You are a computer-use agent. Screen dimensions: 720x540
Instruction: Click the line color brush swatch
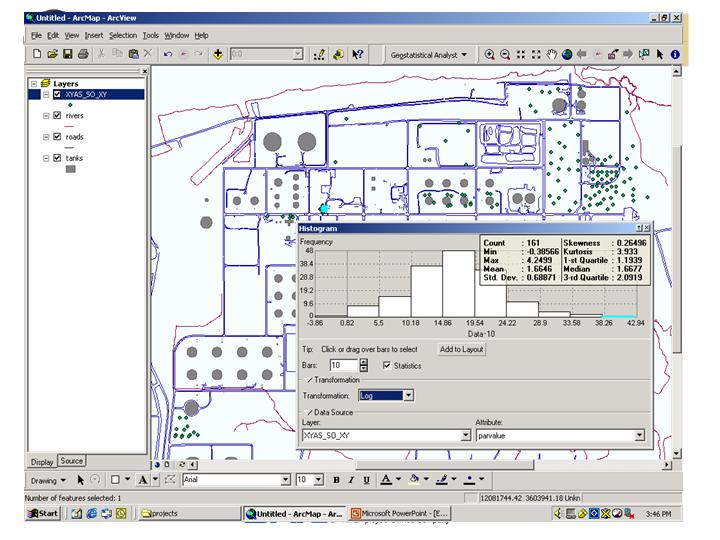click(442, 480)
